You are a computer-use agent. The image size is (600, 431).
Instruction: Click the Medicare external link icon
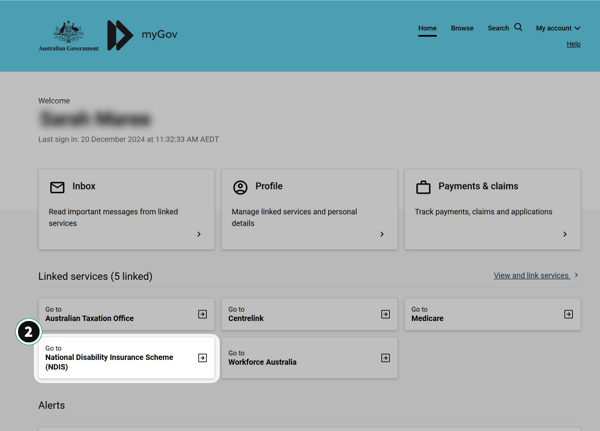(x=568, y=314)
